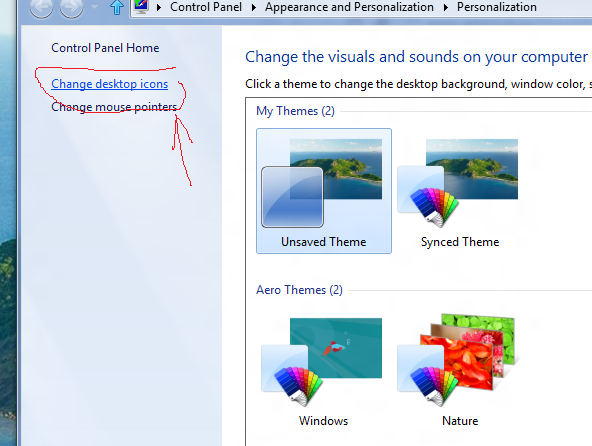The height and width of the screenshot is (446, 592).
Task: Open recent pages dropdown next to Forward button
Action: pos(94,7)
